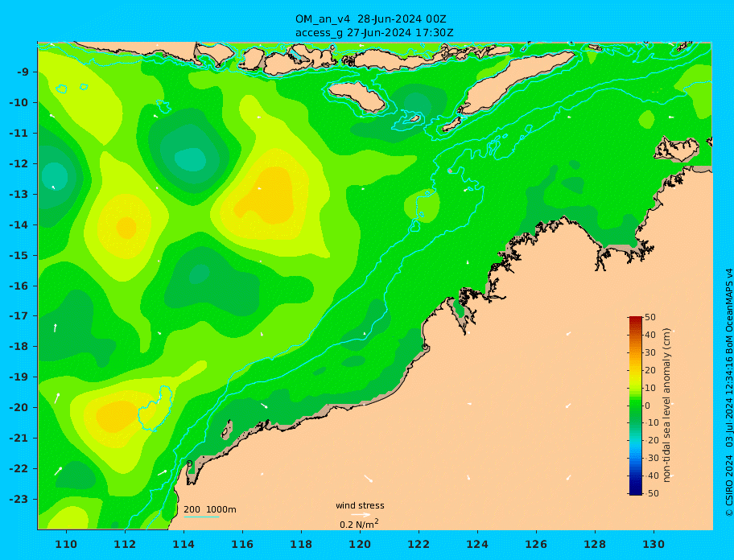Click the wind stress reference arrow in legend

361,515
